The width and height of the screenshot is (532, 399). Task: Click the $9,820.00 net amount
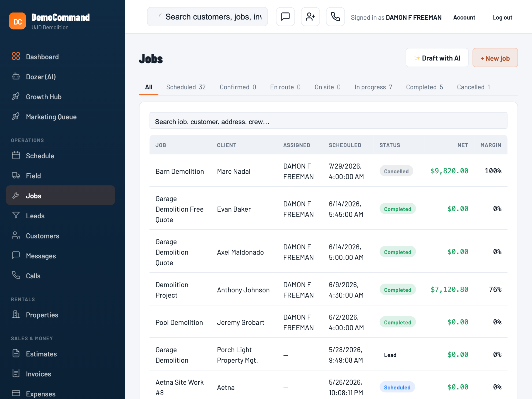pyautogui.click(x=449, y=171)
